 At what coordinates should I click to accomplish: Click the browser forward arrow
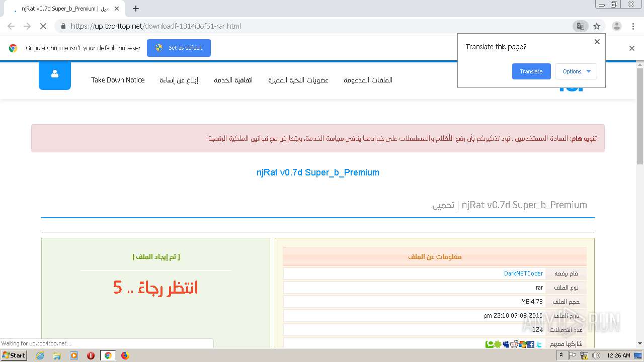(27, 26)
